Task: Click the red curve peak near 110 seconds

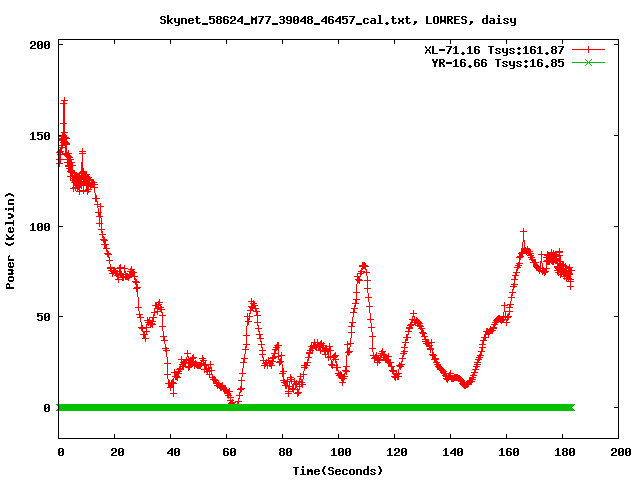Action: (364, 266)
